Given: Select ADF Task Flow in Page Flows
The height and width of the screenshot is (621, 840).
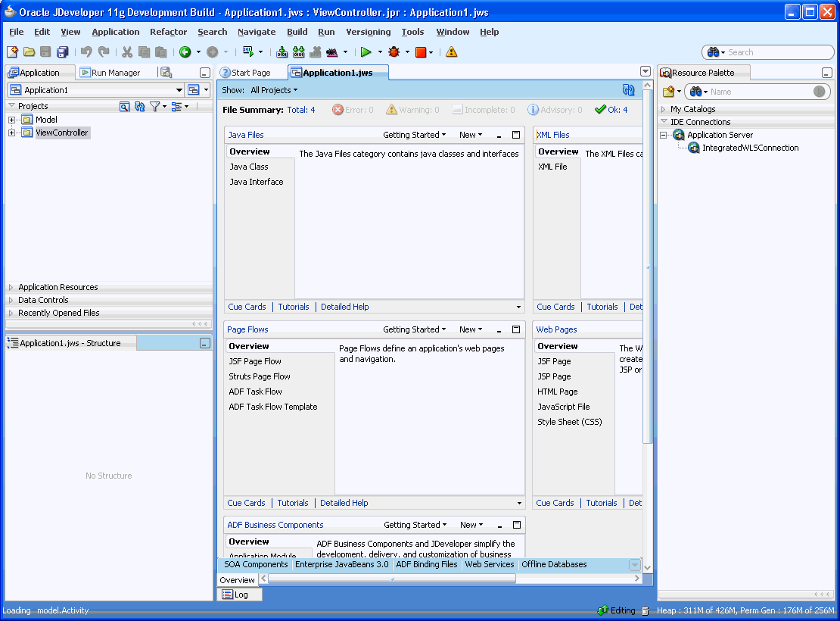Looking at the screenshot, I should [255, 392].
